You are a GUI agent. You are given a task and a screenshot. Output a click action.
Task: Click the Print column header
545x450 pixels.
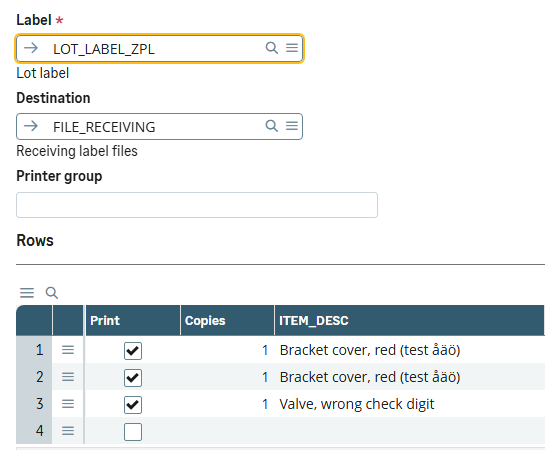click(133, 320)
